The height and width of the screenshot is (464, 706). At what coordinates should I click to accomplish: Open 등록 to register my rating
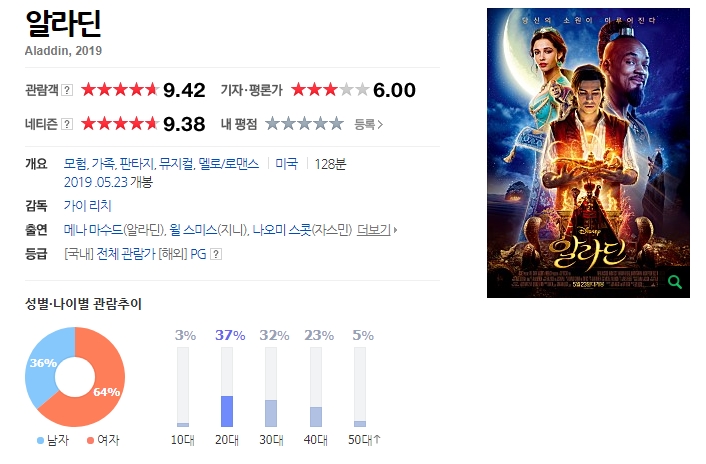[x=368, y=124]
